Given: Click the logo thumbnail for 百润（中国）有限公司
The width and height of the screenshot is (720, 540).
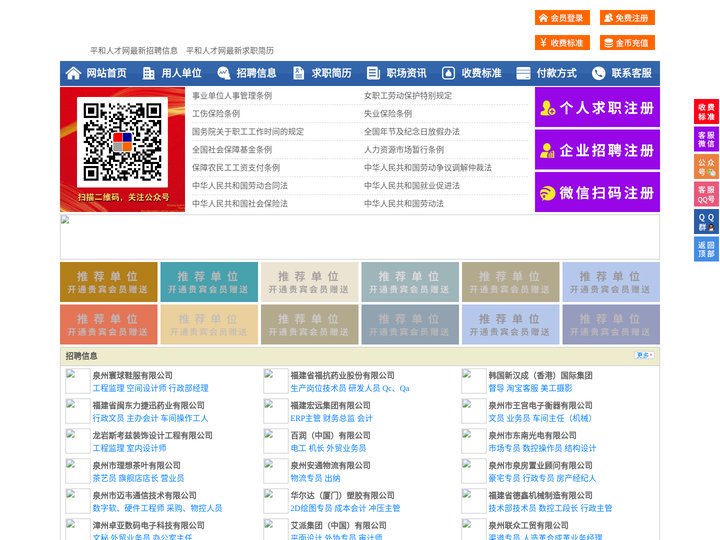Looking at the screenshot, I should point(276,441).
